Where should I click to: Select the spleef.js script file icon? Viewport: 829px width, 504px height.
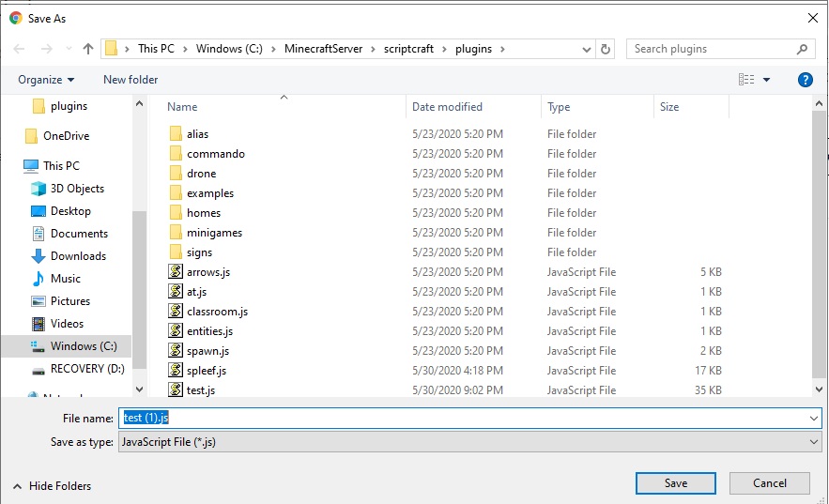[176, 370]
